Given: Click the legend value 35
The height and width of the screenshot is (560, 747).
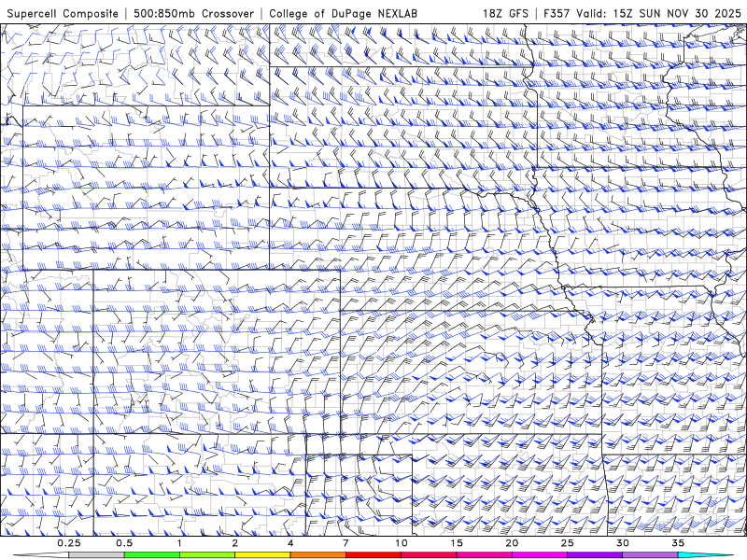Looking at the screenshot, I should (678, 543).
